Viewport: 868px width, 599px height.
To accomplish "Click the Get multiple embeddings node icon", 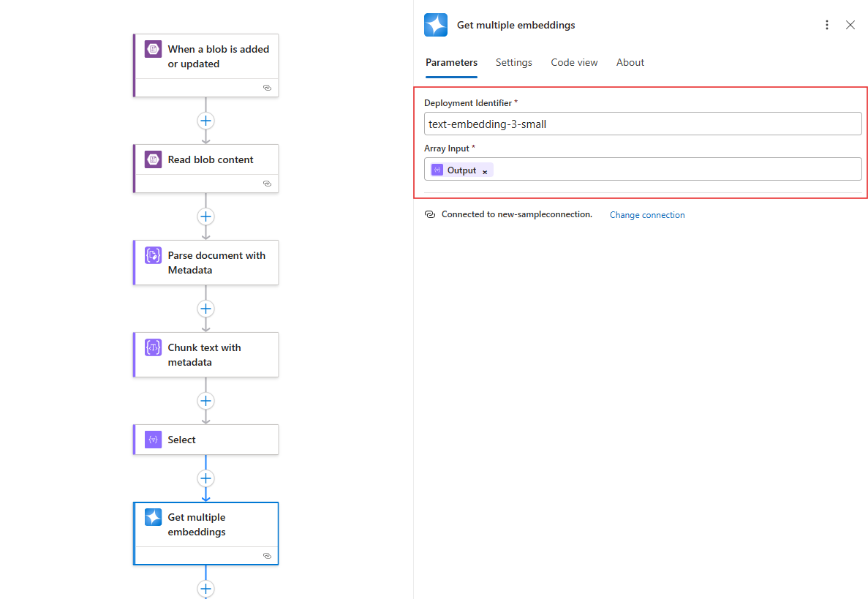I will click(x=153, y=517).
